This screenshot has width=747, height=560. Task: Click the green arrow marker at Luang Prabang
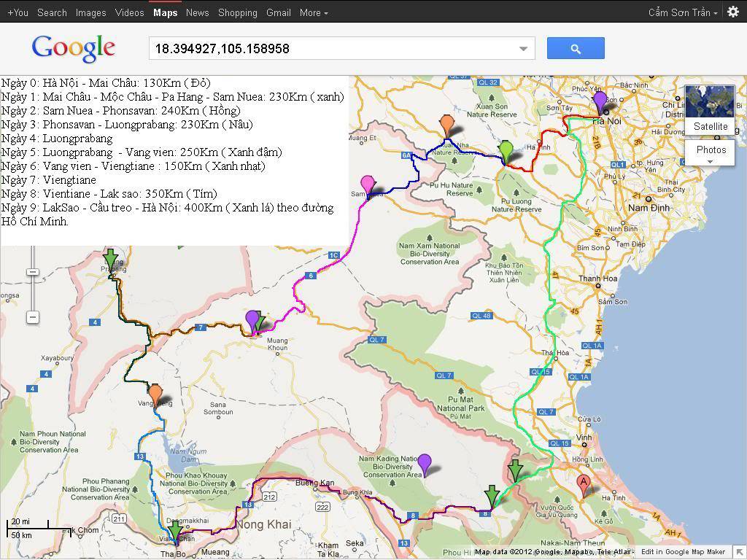pos(111,261)
